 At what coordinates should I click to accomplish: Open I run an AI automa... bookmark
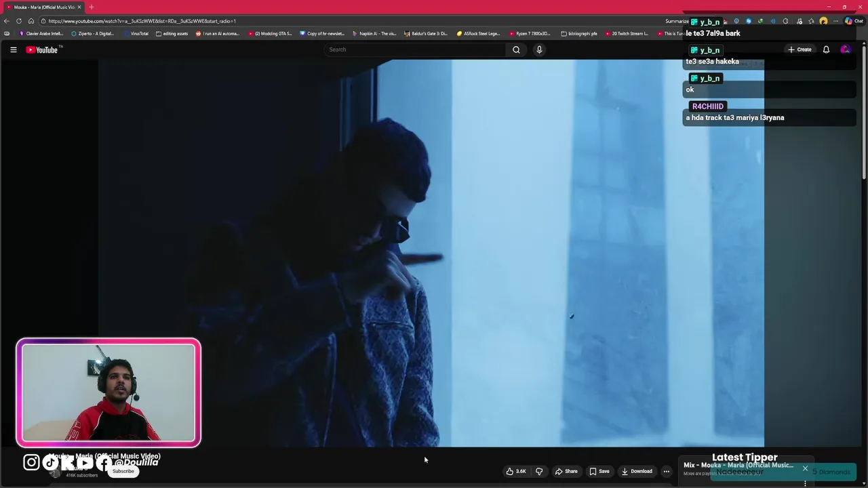218,33
